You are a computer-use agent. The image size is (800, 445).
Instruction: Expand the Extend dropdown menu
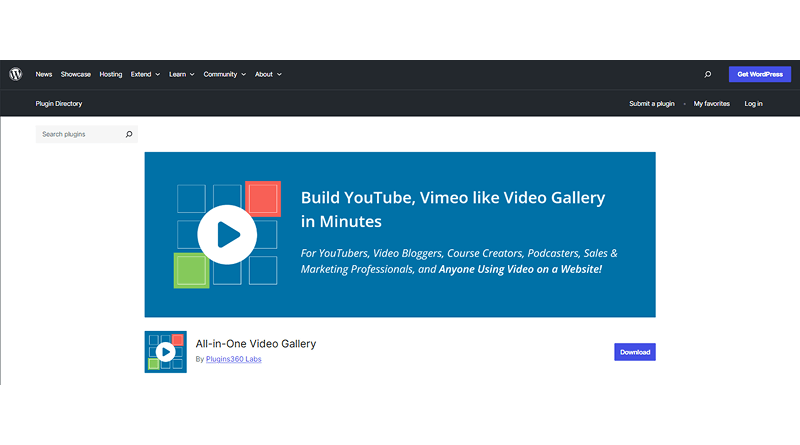pyautogui.click(x=145, y=75)
